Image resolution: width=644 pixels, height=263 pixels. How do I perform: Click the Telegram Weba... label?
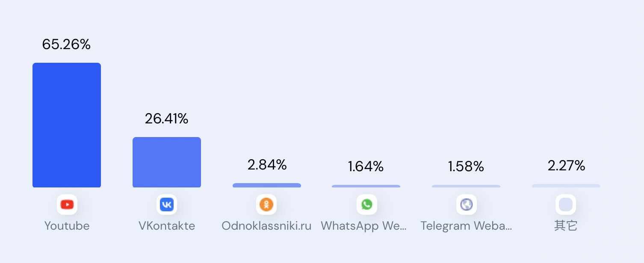[466, 226]
